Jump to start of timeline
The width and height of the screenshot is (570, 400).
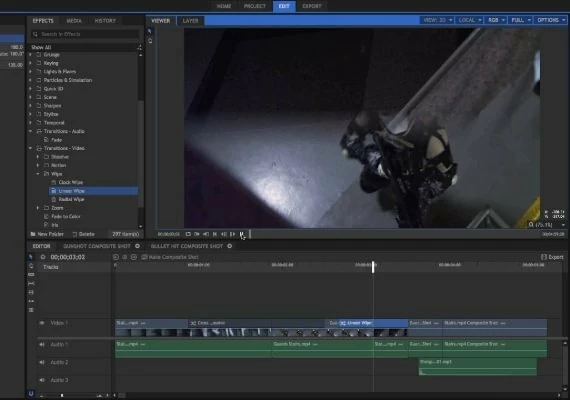[x=215, y=234]
